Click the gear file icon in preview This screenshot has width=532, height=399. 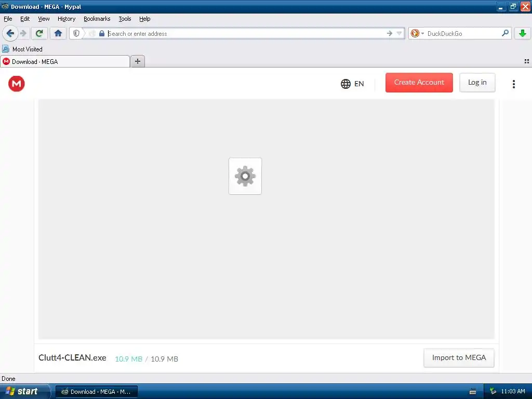point(245,176)
